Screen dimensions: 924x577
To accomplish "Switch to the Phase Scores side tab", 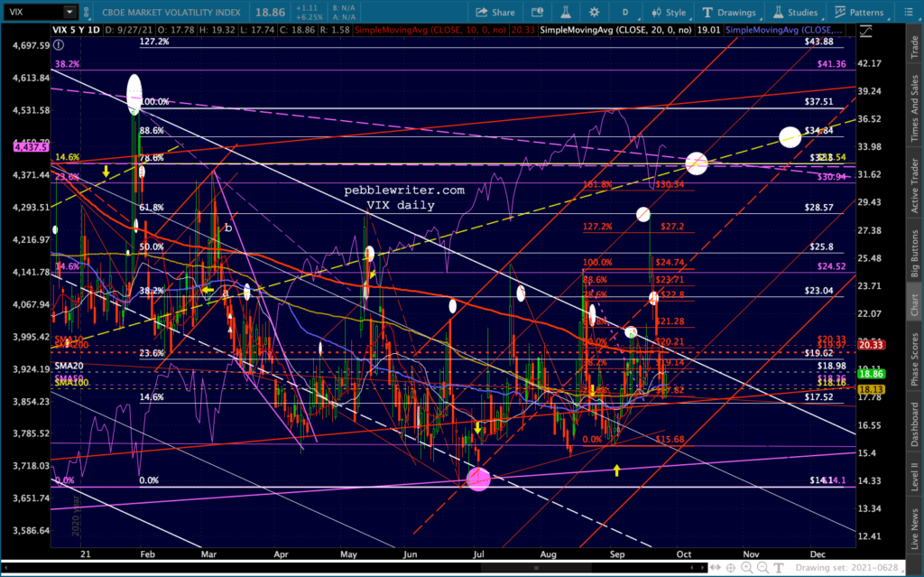I will click(x=913, y=359).
